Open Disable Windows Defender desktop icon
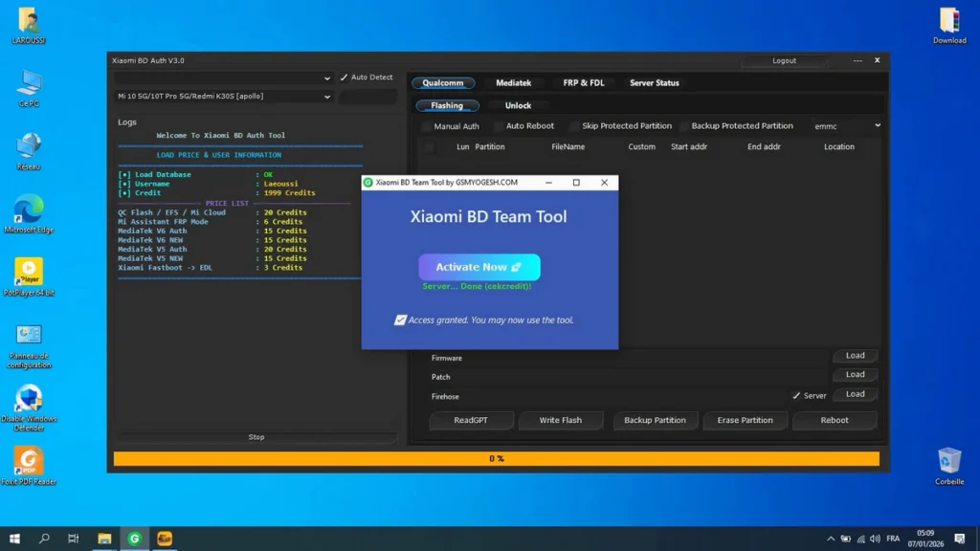Image resolution: width=980 pixels, height=551 pixels. tap(29, 399)
